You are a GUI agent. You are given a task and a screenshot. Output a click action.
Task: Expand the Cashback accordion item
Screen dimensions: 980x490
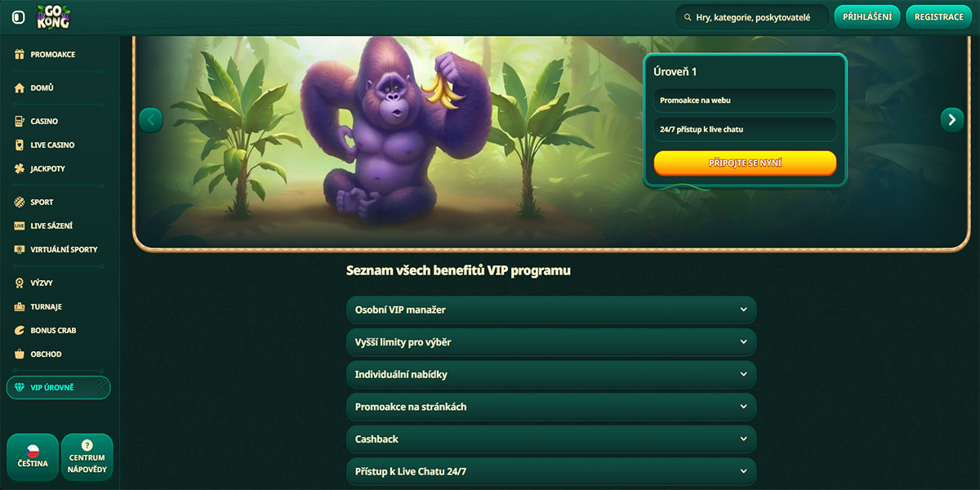pos(551,439)
